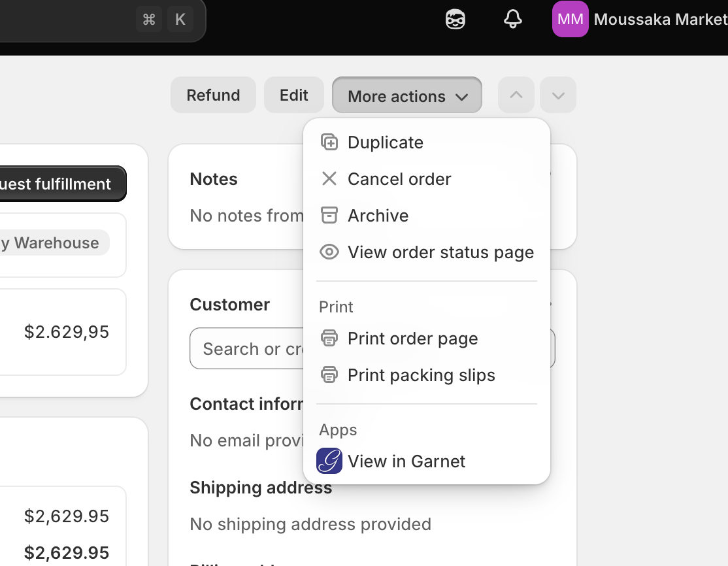Click the Edit order button
The height and width of the screenshot is (566, 728).
pos(294,95)
